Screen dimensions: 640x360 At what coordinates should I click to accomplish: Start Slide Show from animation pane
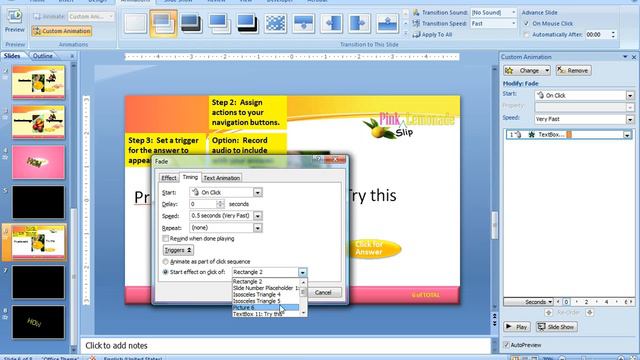click(x=556, y=327)
